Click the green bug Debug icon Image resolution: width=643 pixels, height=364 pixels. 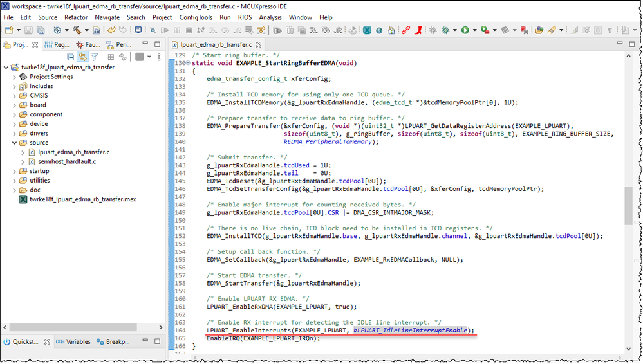click(x=446, y=30)
